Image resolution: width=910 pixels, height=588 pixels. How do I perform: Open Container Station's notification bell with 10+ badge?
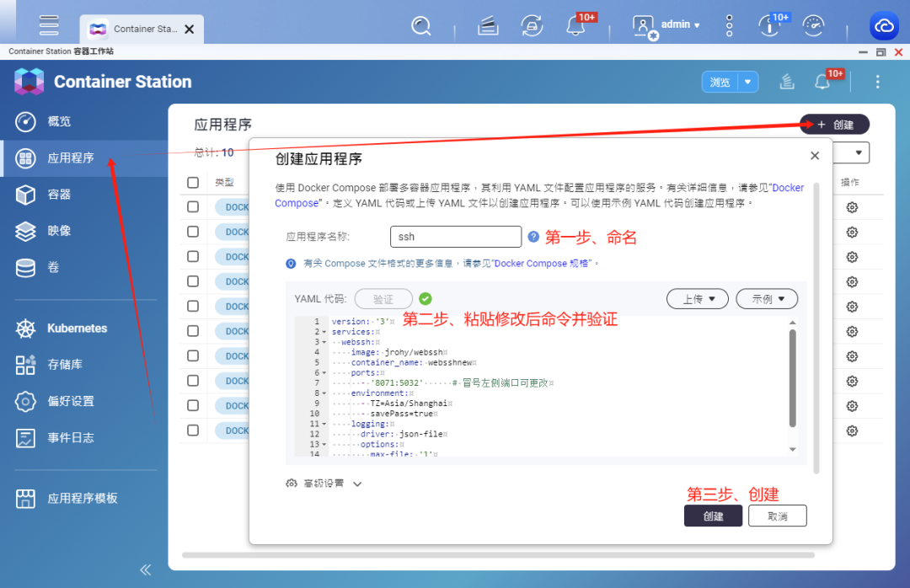pyautogui.click(x=823, y=81)
